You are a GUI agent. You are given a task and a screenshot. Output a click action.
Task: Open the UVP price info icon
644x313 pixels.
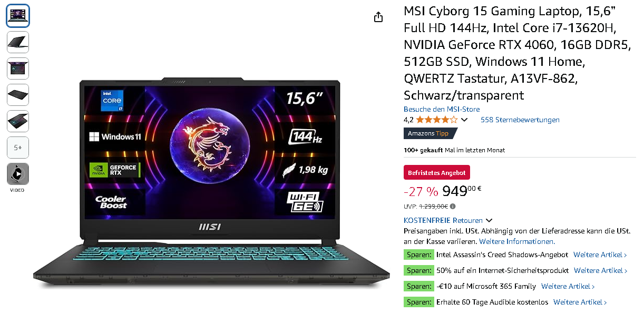tap(453, 207)
